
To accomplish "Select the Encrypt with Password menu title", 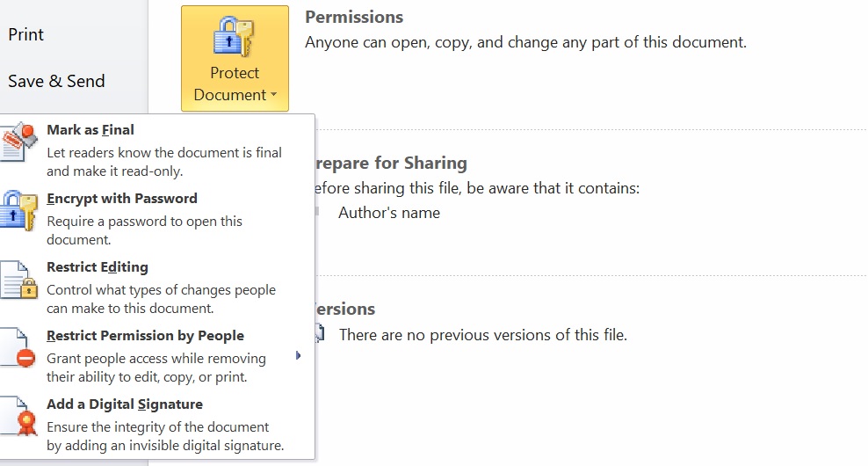I will click(122, 199).
